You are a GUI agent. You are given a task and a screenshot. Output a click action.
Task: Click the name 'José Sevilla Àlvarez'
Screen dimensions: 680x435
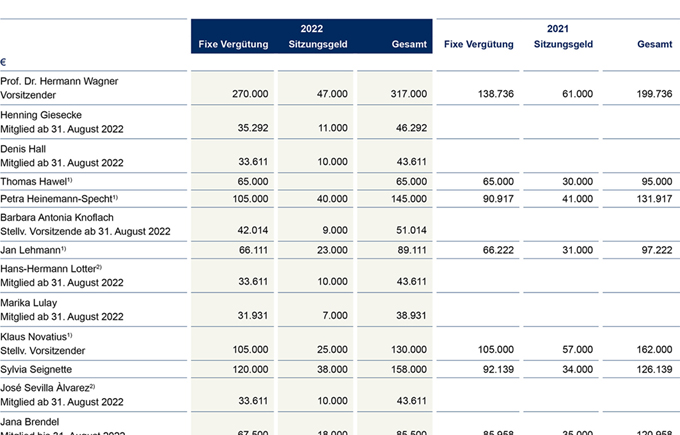pyautogui.click(x=45, y=388)
